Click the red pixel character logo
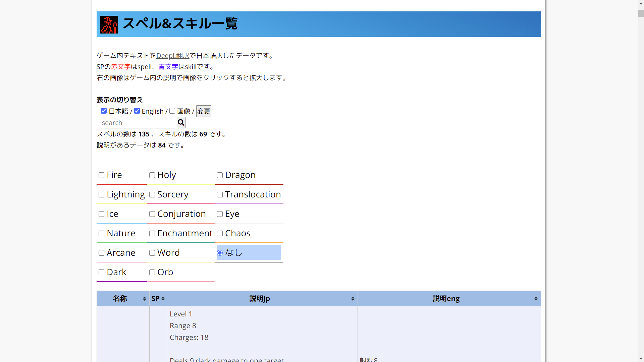The image size is (644, 362). 109,24
